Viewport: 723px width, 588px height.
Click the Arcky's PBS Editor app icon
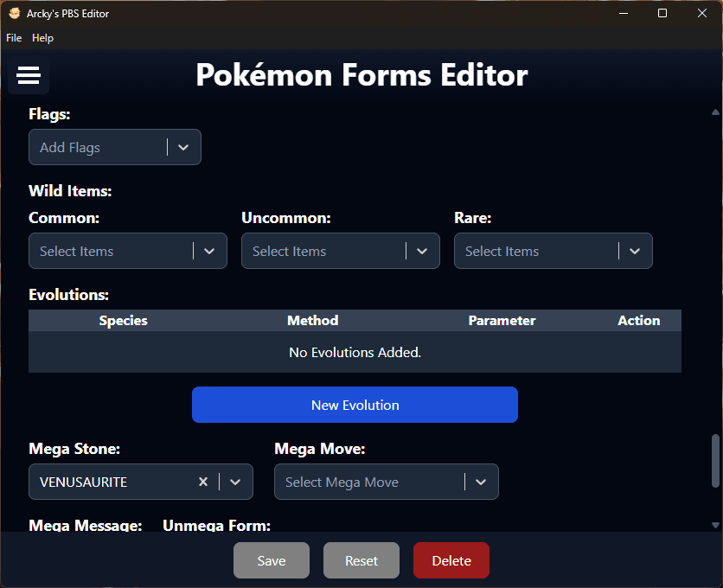[x=14, y=14]
